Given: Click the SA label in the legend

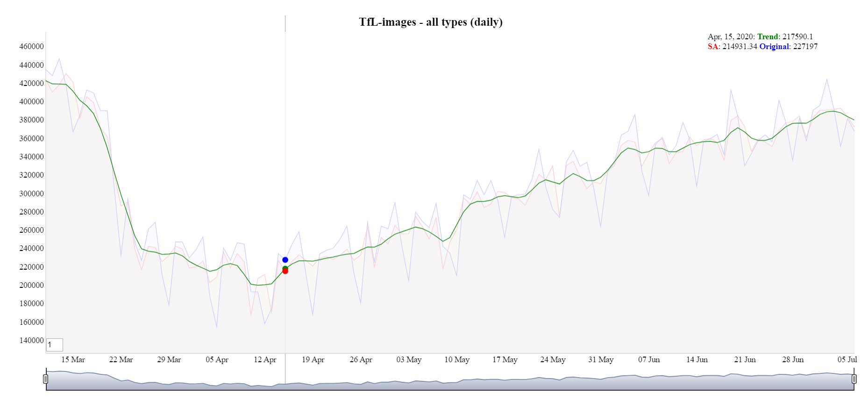Looking at the screenshot, I should pyautogui.click(x=713, y=46).
